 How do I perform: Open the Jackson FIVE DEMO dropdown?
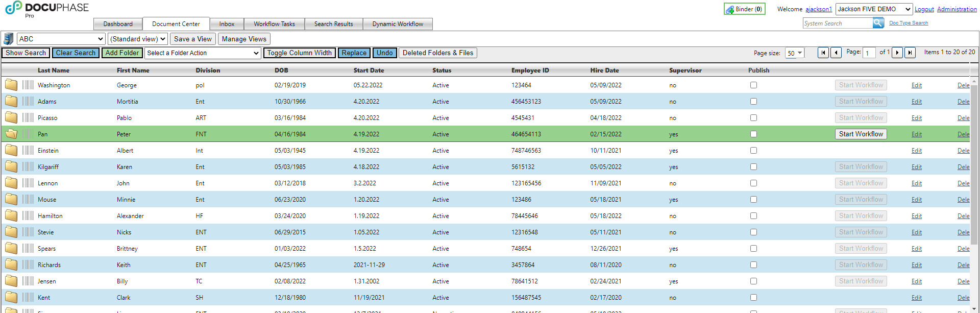pos(874,9)
